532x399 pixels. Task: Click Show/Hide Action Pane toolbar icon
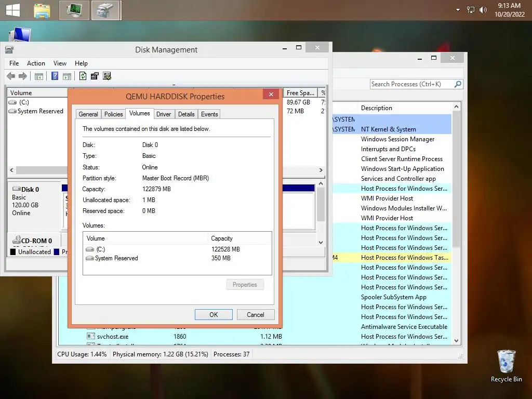pyautogui.click(x=67, y=76)
